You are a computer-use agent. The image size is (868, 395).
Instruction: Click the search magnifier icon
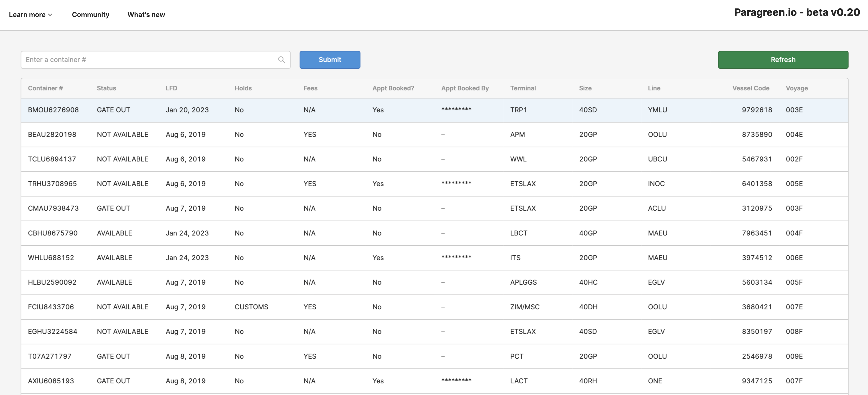point(281,60)
